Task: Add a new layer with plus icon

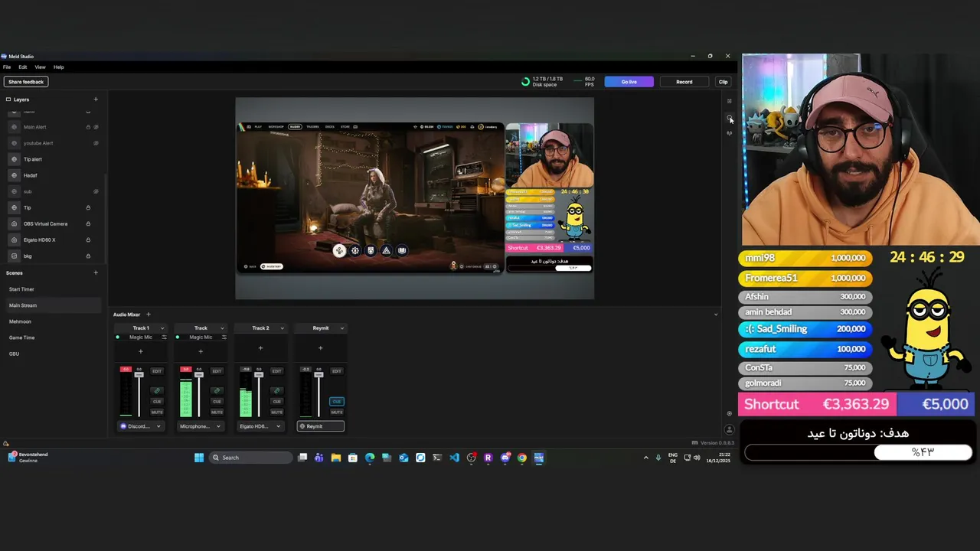Action: click(x=96, y=99)
